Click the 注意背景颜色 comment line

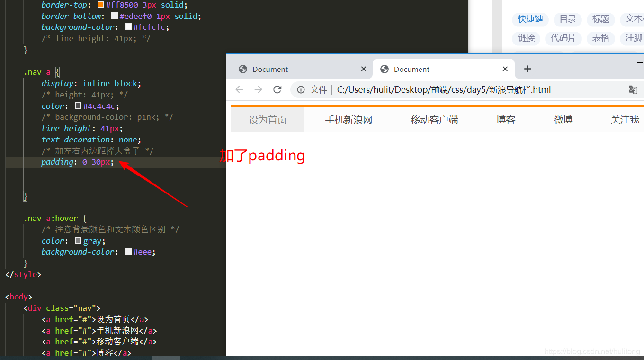110,229
